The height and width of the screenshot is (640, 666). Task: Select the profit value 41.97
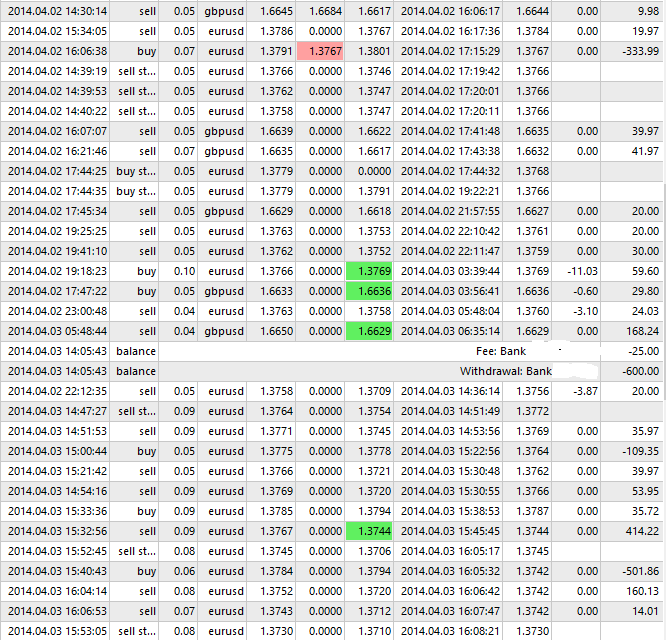(645, 151)
